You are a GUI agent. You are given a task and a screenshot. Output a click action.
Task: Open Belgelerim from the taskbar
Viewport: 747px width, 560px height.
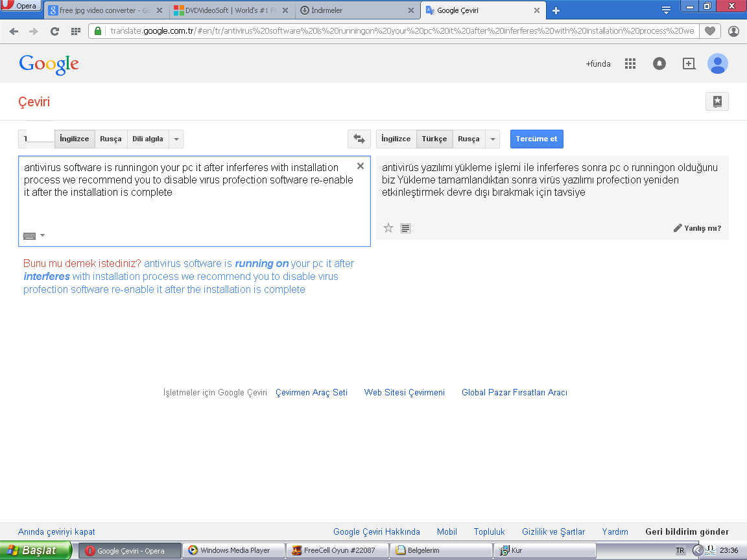(441, 550)
